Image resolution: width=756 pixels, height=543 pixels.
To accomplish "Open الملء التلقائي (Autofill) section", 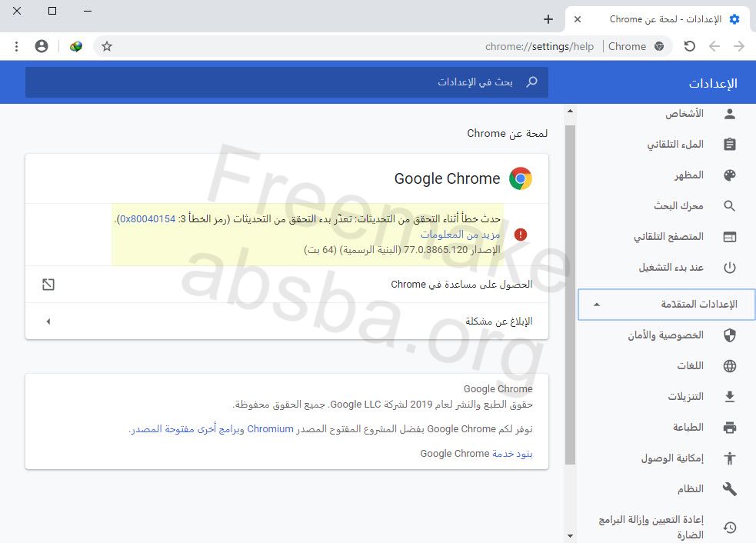I will point(675,144).
